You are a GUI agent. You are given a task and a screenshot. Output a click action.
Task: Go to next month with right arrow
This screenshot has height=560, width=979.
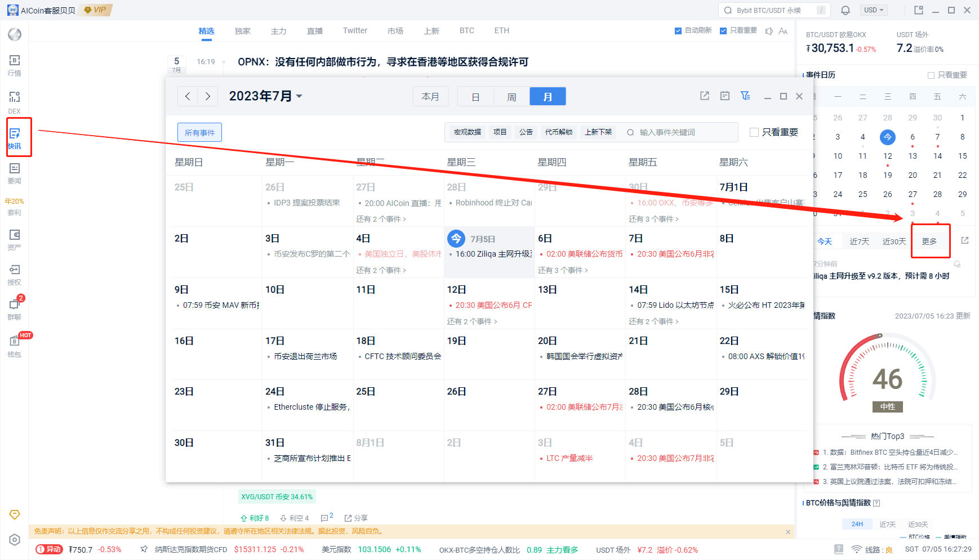[207, 96]
